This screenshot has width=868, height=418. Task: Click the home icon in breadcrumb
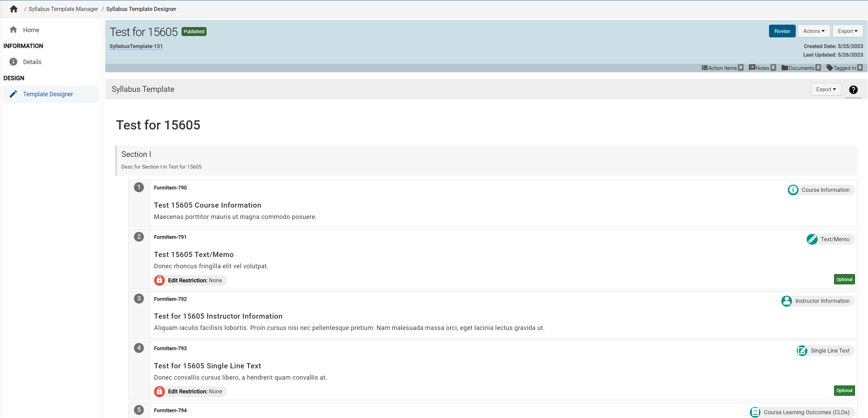coord(14,9)
